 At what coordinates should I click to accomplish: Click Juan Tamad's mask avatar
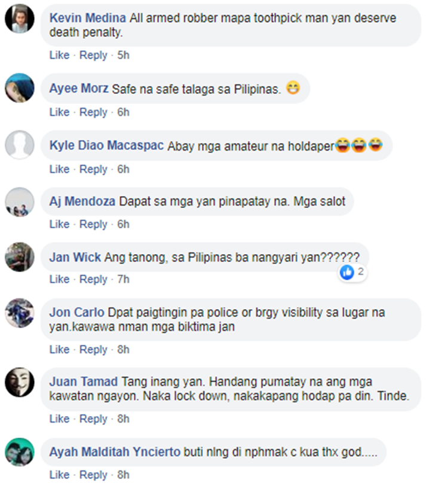coord(20,383)
